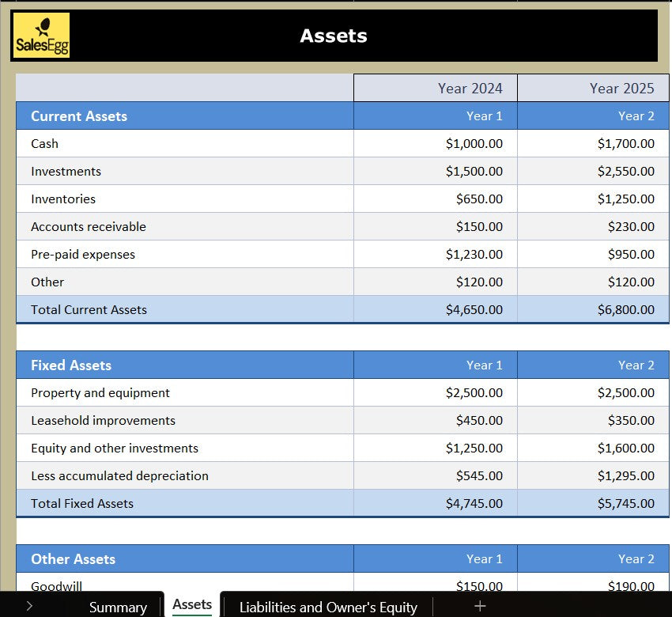Select Other Assets Year 1 header cell
672x617 pixels.
[436, 558]
